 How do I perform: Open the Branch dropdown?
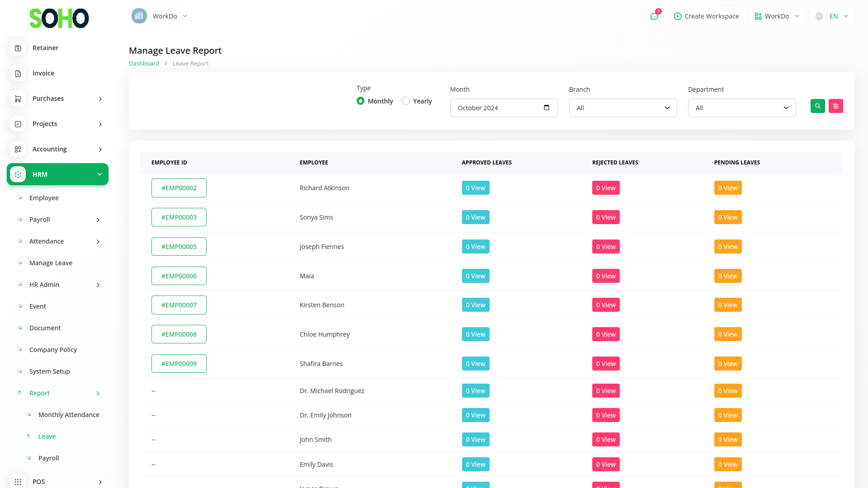(623, 108)
